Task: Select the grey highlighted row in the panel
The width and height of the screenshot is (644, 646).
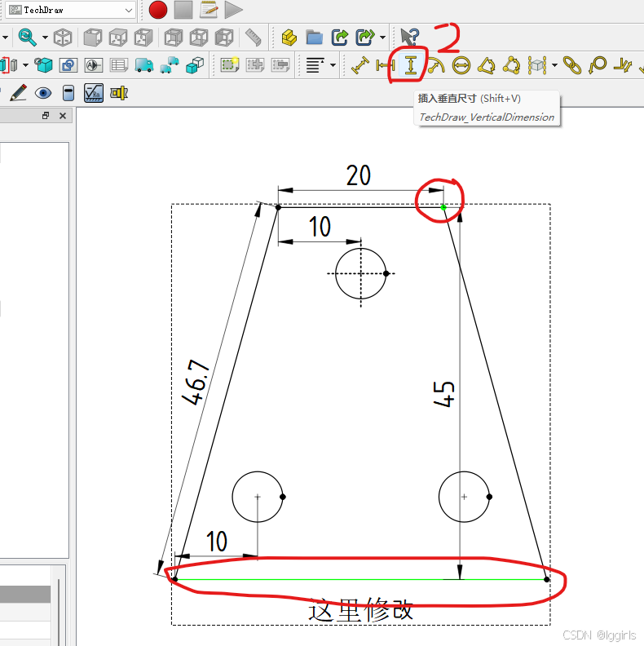Action: [x=25, y=594]
